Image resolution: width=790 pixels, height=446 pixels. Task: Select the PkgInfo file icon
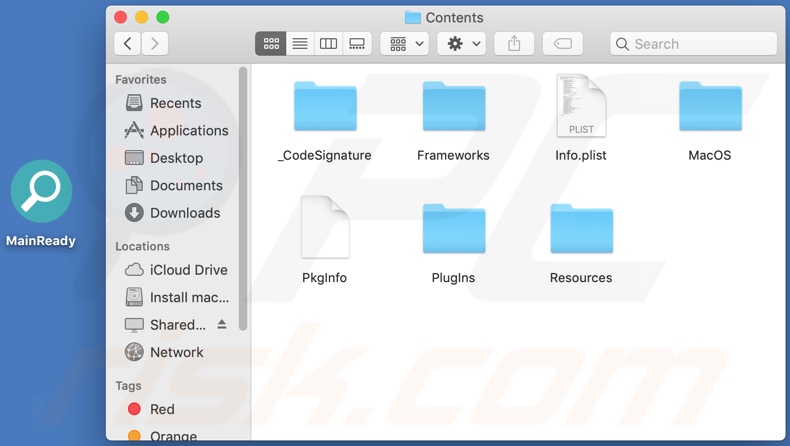(325, 227)
